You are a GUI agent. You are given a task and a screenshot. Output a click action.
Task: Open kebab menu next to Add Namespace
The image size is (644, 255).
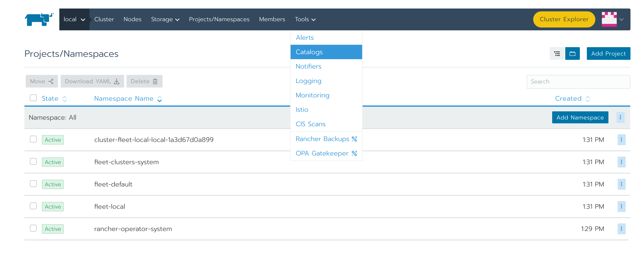(620, 117)
